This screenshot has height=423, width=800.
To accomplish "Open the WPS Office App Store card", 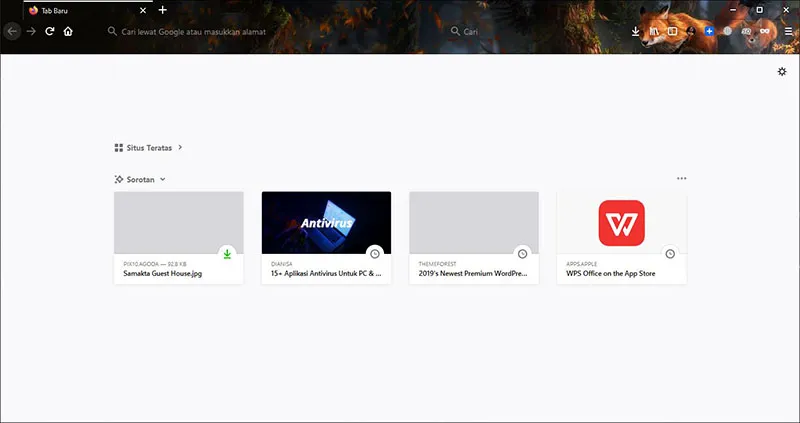I will click(621, 237).
